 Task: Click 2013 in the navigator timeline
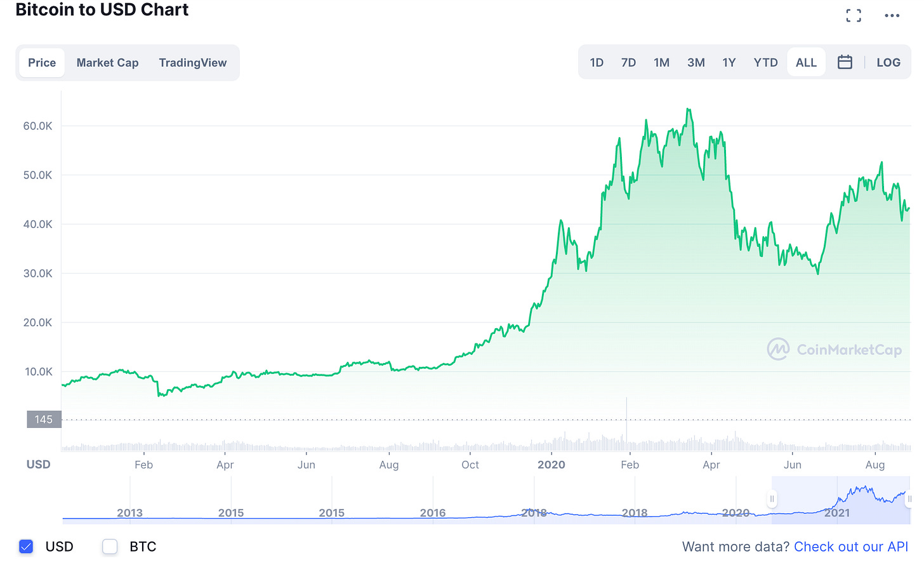(129, 513)
